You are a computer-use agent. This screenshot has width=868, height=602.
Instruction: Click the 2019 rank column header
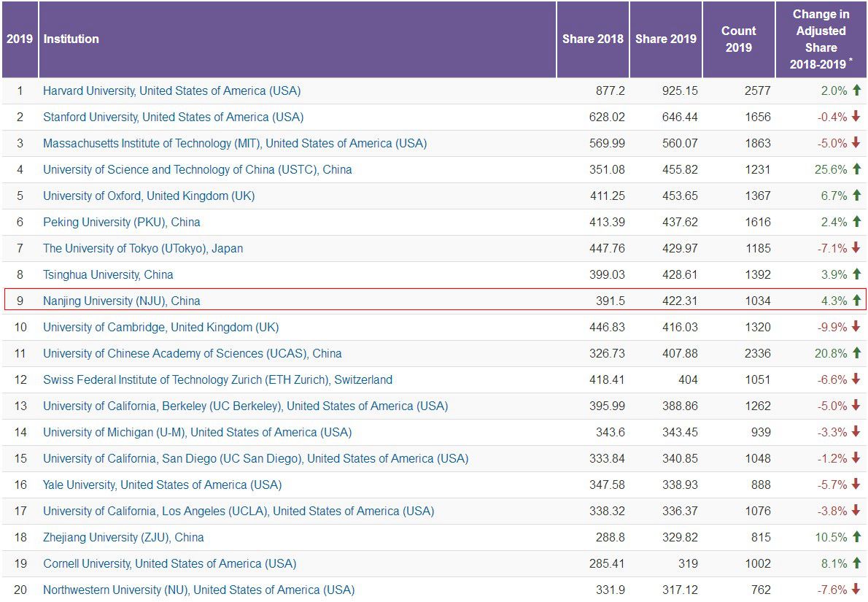pos(20,39)
